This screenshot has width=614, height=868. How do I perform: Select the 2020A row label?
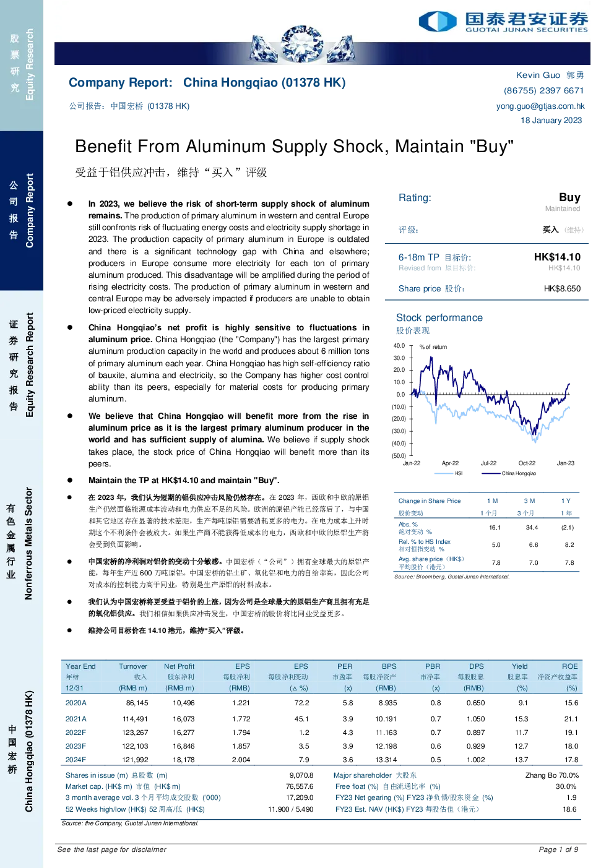tap(76, 703)
